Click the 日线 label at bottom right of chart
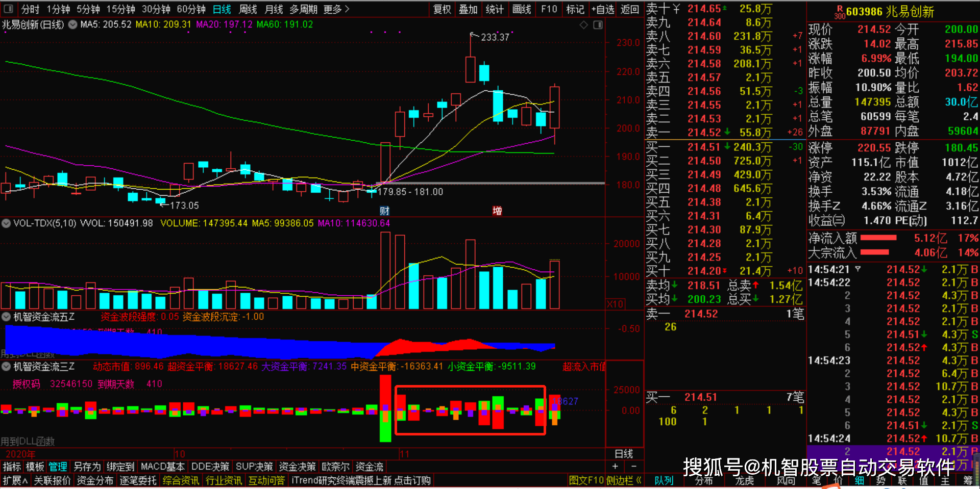The width and height of the screenshot is (980, 489). tap(624, 454)
